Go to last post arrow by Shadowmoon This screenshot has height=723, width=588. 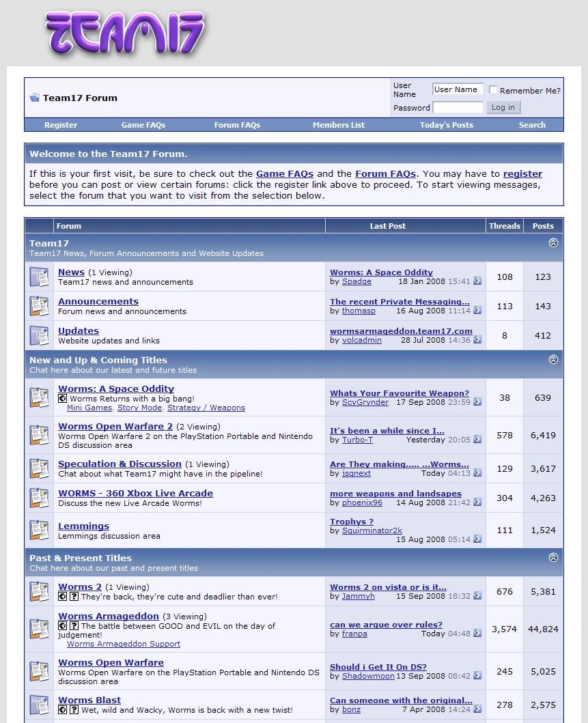477,675
